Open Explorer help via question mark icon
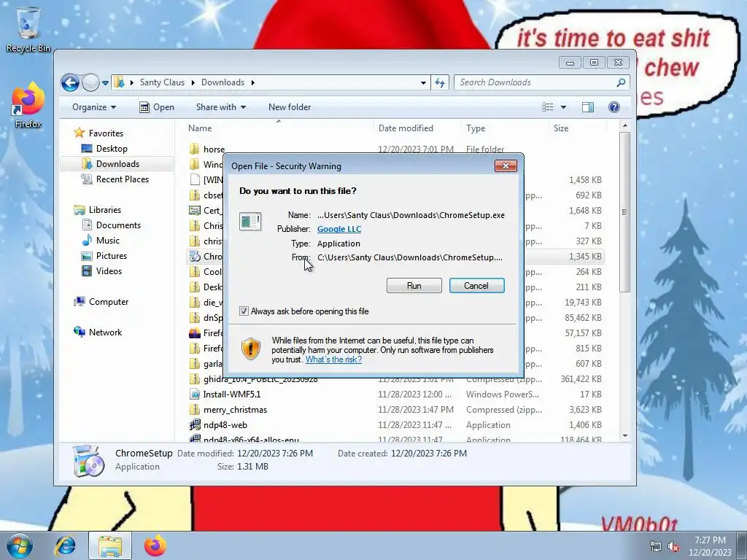The height and width of the screenshot is (560, 747). 614,107
